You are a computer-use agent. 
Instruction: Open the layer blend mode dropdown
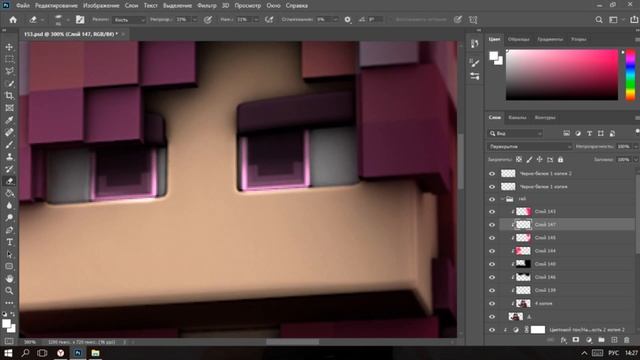pos(529,146)
